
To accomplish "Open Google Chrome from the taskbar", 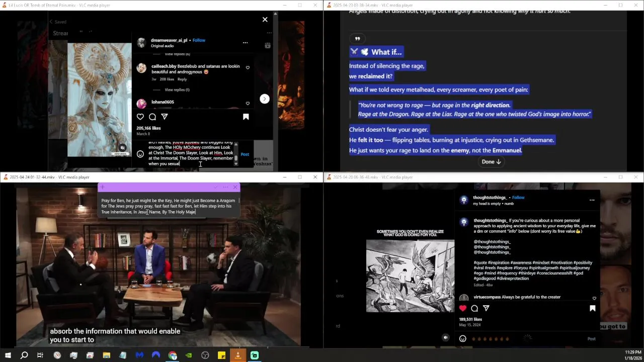I will tap(173, 355).
